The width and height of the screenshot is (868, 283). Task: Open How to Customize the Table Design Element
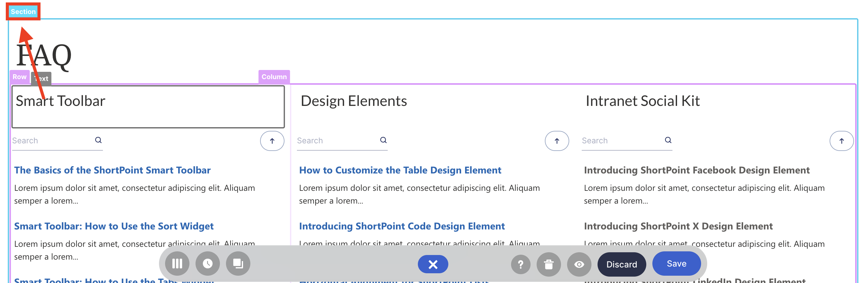[x=400, y=170]
